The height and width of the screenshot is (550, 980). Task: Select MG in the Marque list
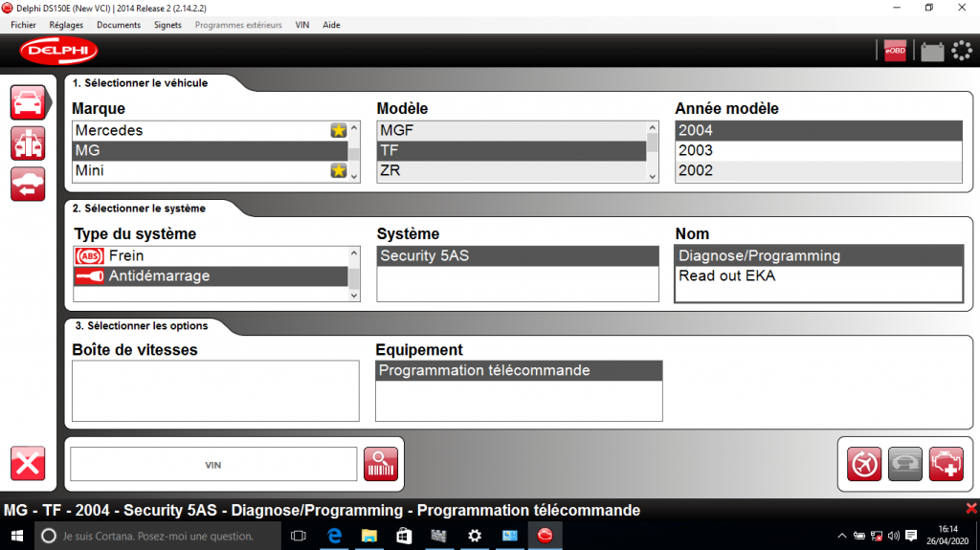click(x=211, y=150)
